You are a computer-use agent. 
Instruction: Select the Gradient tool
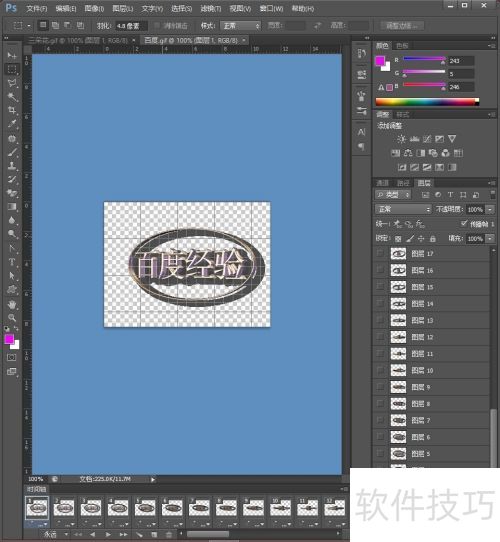pos(12,207)
